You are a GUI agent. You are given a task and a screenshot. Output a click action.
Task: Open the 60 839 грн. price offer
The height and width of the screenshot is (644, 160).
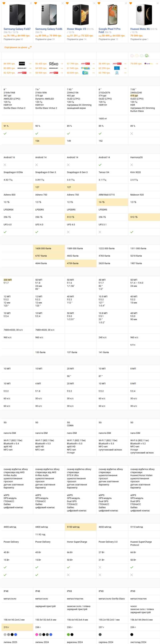73,73
